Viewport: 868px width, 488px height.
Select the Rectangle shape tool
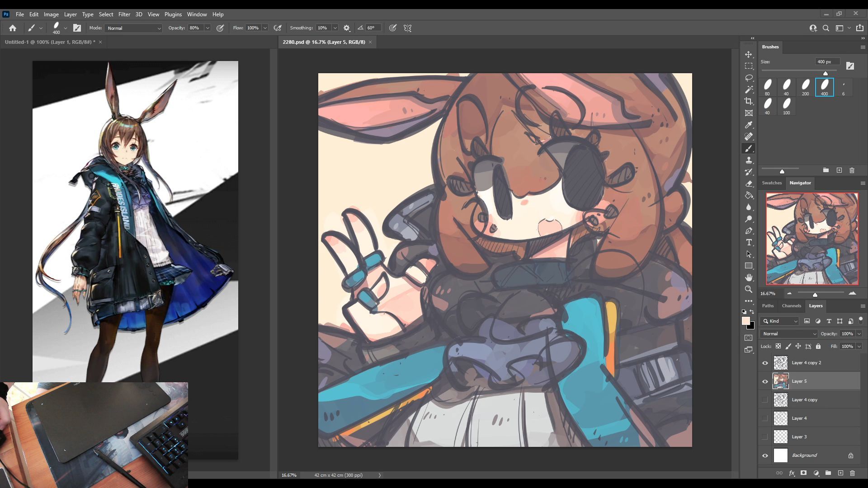749,266
